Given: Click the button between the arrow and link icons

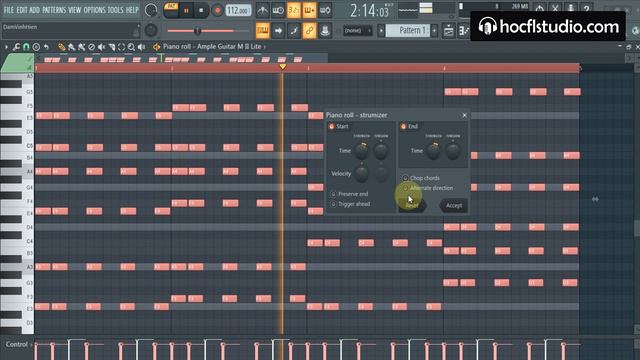Looking at the screenshot, I should pos(293,31).
